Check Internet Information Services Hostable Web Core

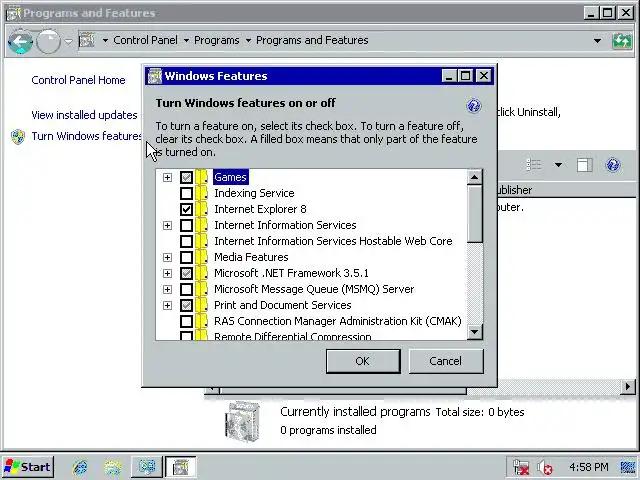(x=187, y=241)
